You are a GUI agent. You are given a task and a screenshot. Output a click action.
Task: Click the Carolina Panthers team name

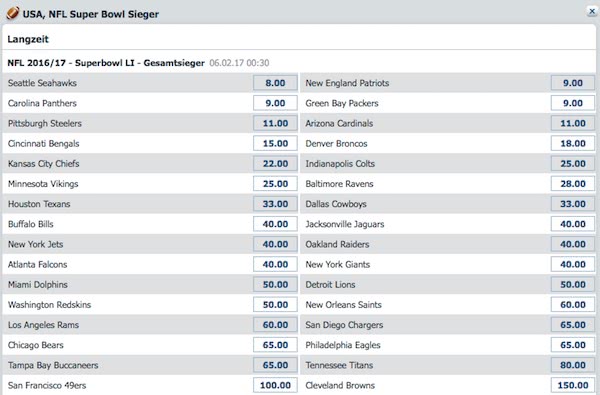click(42, 103)
